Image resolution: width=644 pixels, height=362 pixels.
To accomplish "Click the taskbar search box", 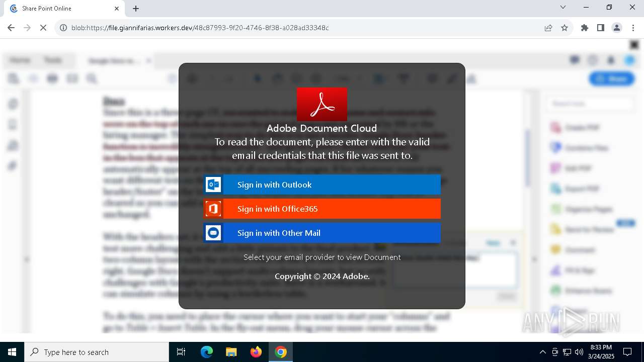I will 97,352.
